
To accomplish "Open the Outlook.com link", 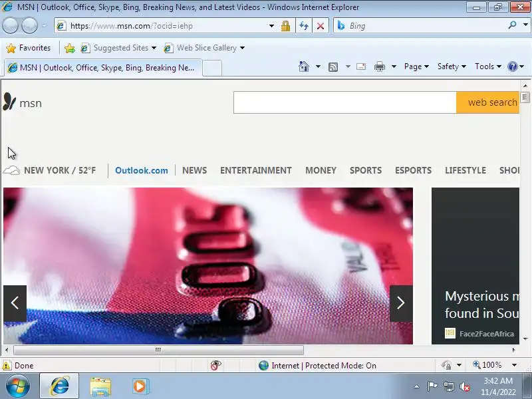I will tap(142, 170).
